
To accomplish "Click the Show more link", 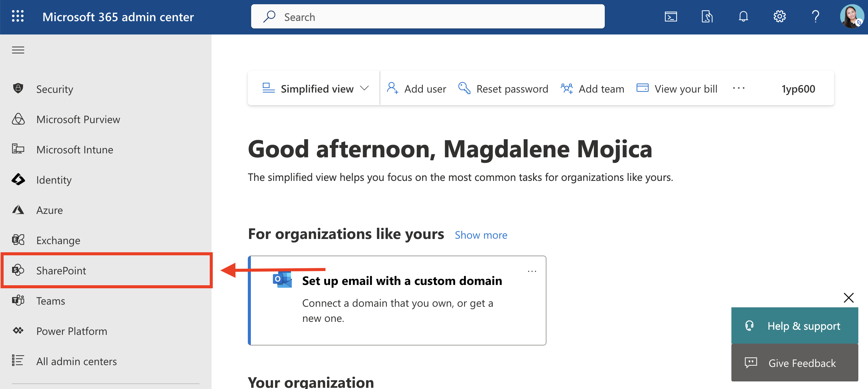I will click(x=481, y=235).
